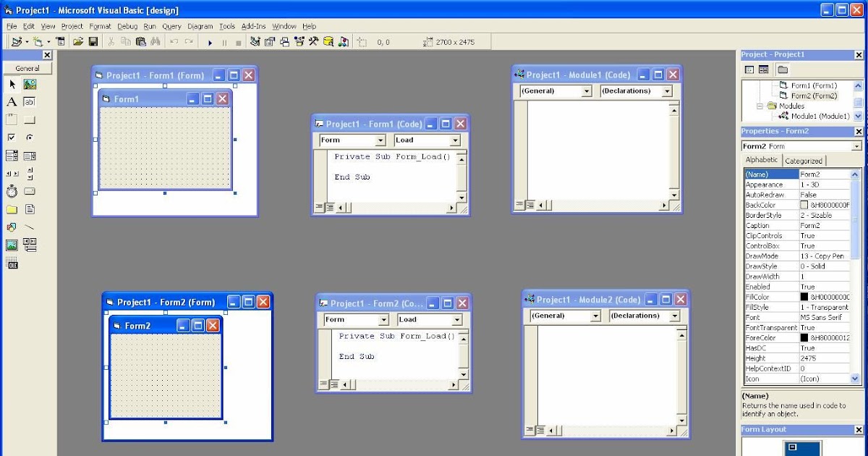Screen dimensions: 868x456
Task: Open Form object dropdown in Form1 code window
Action: [380, 140]
